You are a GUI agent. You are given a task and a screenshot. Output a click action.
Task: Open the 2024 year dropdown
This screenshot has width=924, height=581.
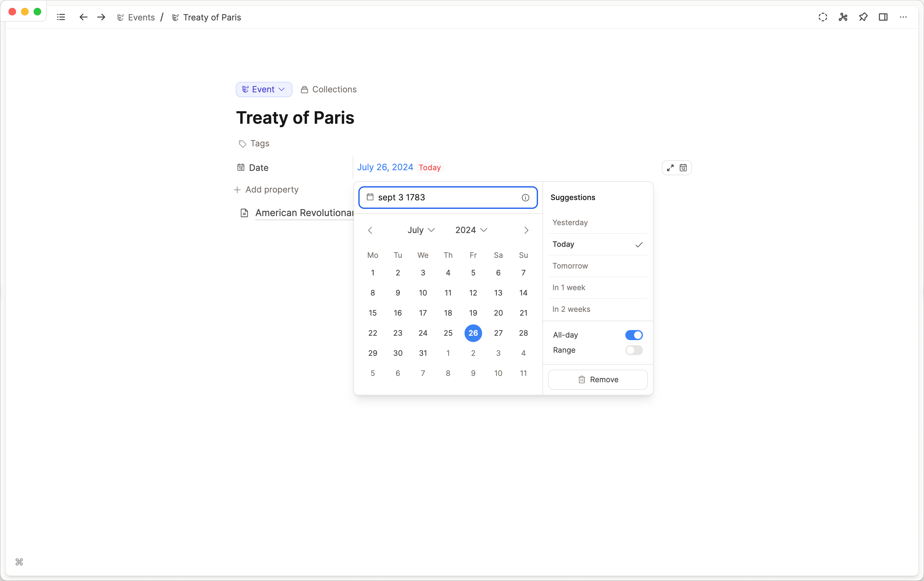pos(471,230)
